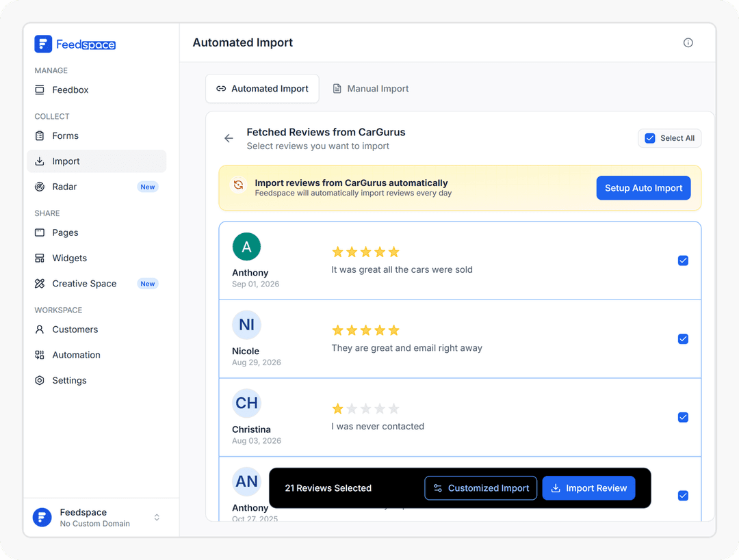Open the Feedbox sidebar item
739x560 pixels.
click(96, 90)
